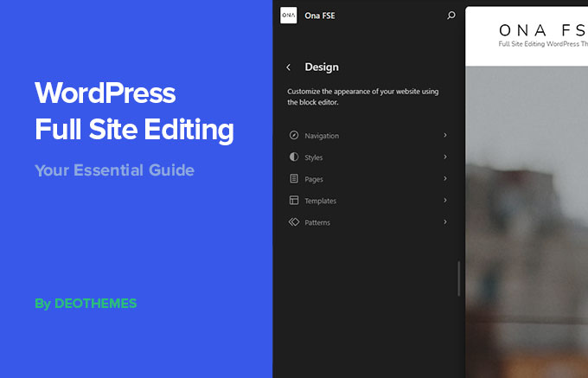Click the 'Your Essential Guide' subtitle
The width and height of the screenshot is (588, 378).
(114, 170)
